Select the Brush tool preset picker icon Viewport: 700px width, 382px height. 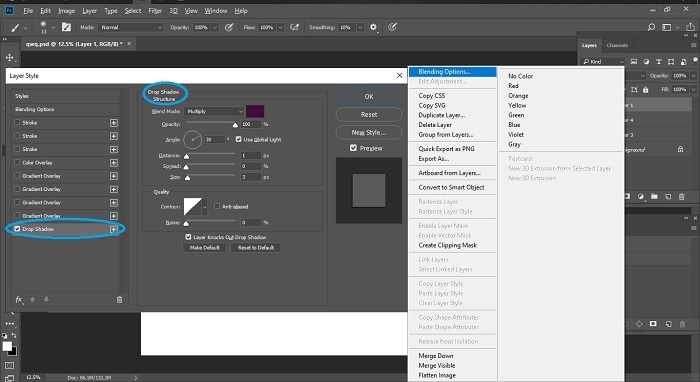pyautogui.click(x=15, y=28)
